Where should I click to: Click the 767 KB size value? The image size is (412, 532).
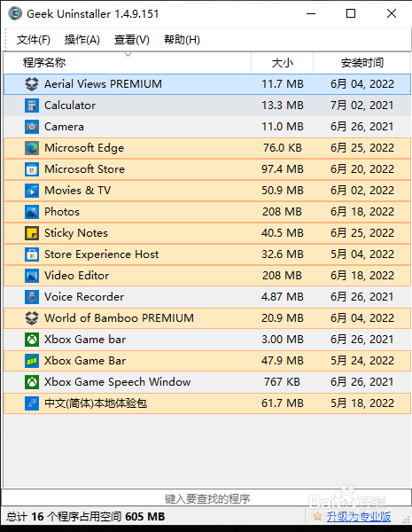click(282, 382)
